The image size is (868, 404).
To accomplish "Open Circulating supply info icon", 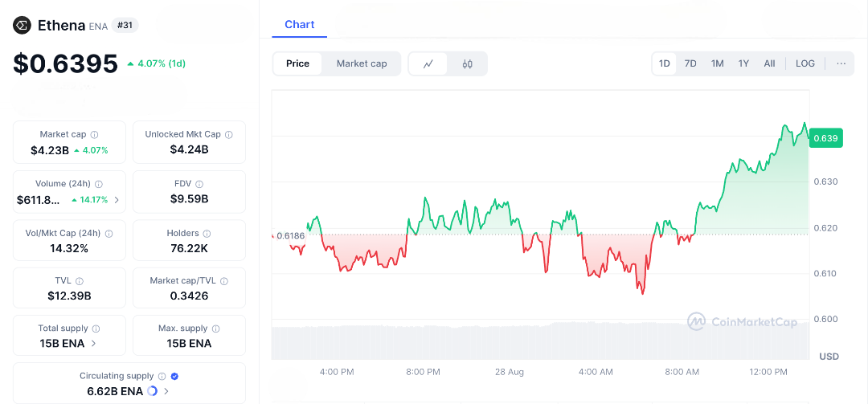I will [x=162, y=377].
